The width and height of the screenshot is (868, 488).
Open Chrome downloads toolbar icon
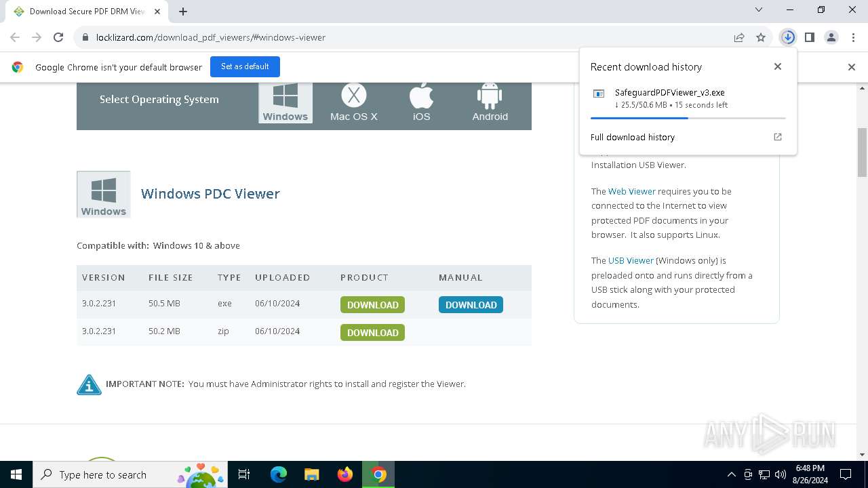coord(787,37)
